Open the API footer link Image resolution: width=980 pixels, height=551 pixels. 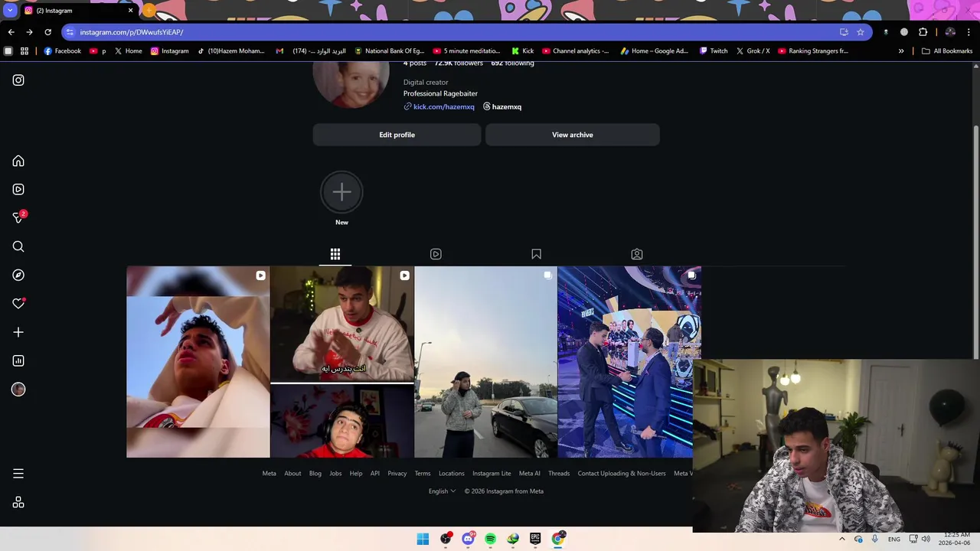(x=375, y=474)
